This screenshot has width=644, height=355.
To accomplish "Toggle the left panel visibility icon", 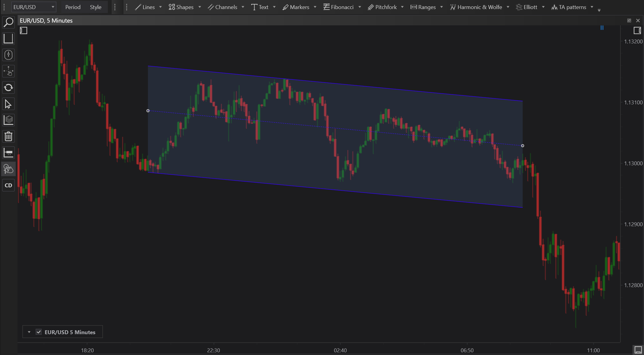I will [24, 30].
